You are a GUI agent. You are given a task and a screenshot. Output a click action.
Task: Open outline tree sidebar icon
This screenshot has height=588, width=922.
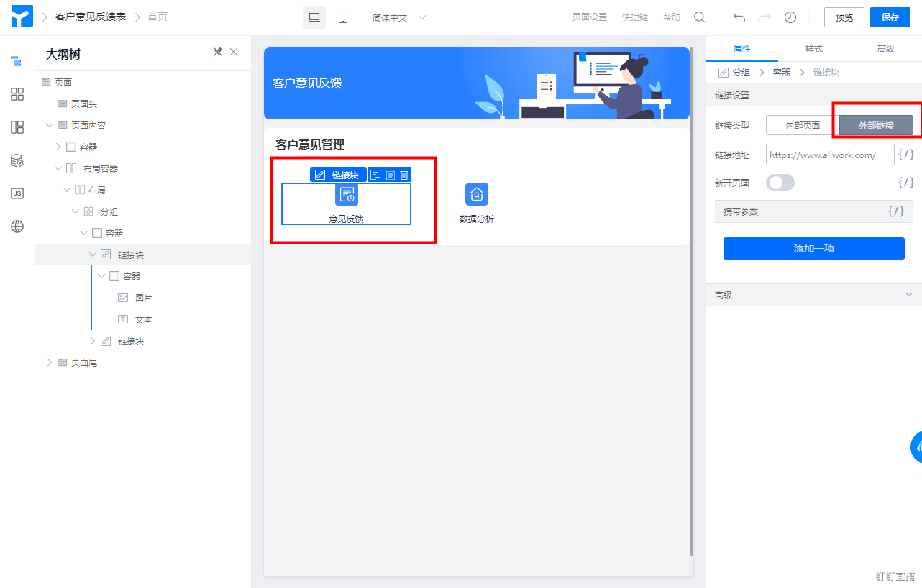[x=17, y=61]
